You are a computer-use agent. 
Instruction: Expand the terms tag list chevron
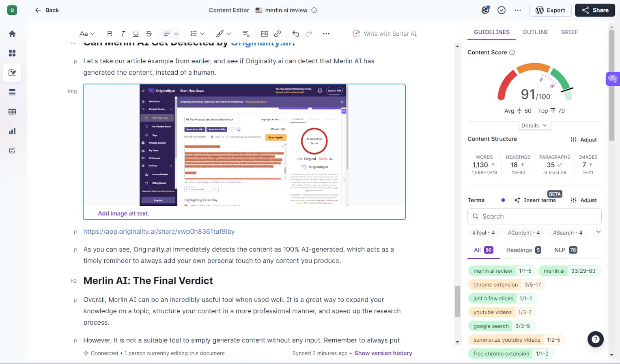pyautogui.click(x=598, y=232)
